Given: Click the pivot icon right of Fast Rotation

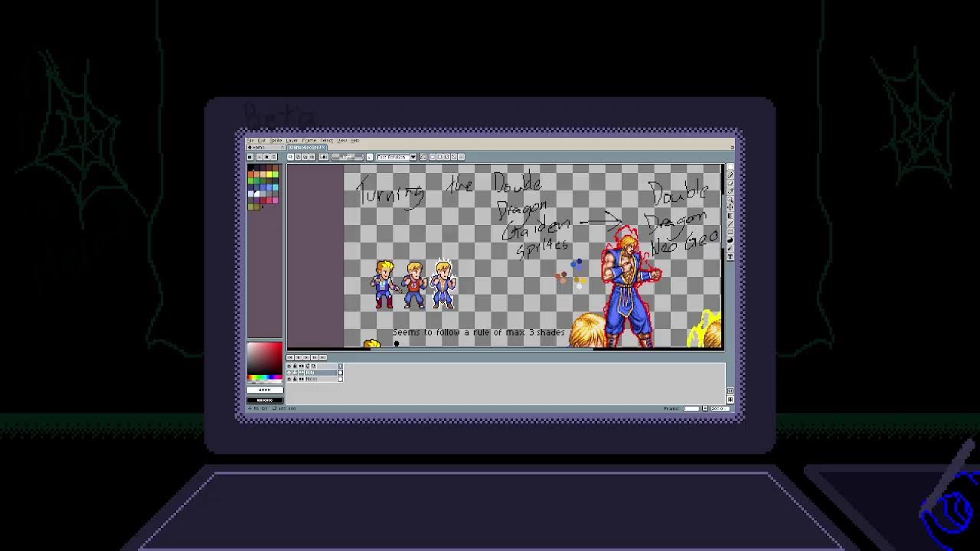Looking at the screenshot, I should (423, 157).
